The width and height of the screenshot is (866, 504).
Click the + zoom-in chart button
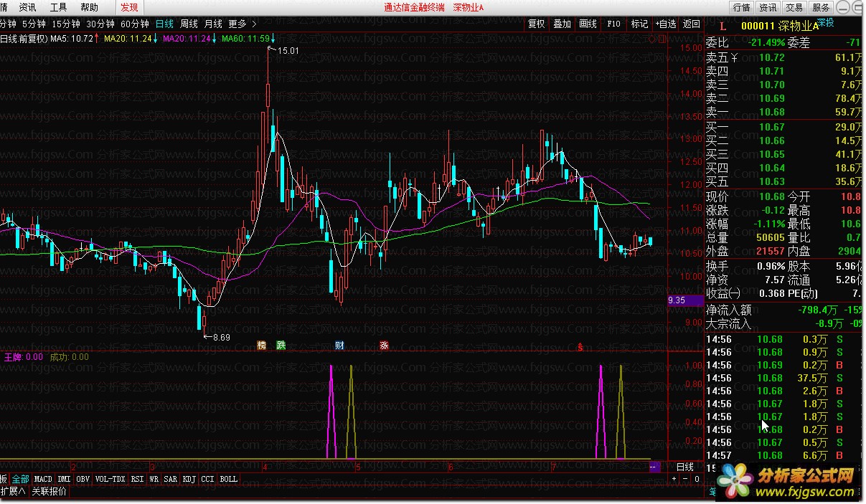pyautogui.click(x=674, y=479)
